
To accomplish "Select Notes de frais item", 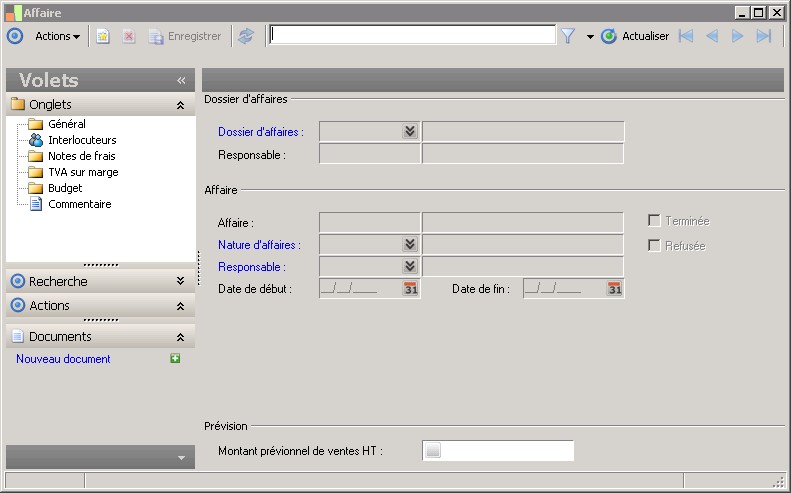I will pos(82,156).
